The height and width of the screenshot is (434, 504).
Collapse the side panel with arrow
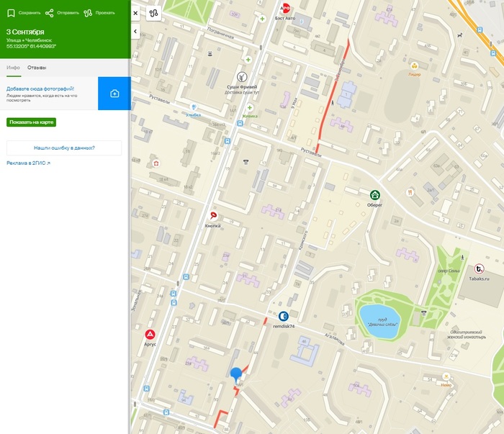coord(135,32)
